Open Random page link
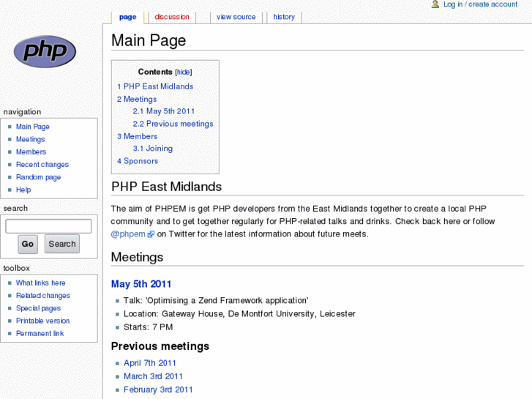This screenshot has width=532, height=399. [x=38, y=177]
